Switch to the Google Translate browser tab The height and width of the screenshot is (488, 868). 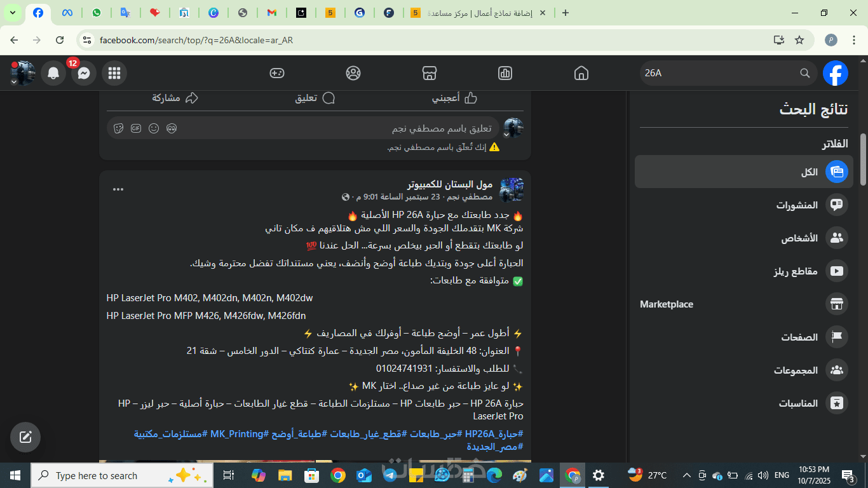[x=126, y=13]
